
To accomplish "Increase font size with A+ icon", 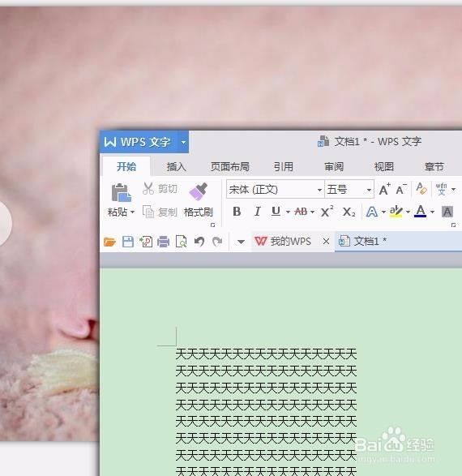I will coord(385,190).
